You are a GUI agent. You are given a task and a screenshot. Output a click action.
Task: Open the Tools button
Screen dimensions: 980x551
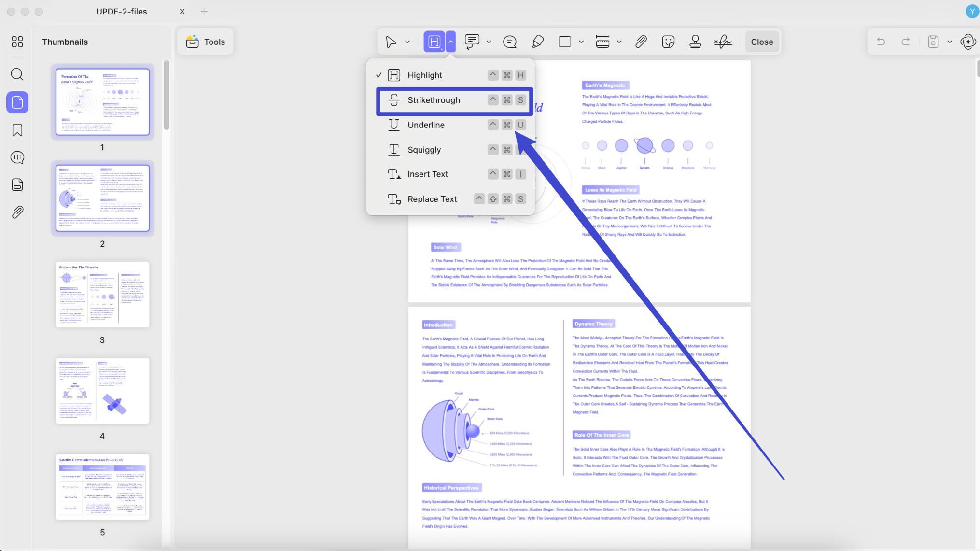[x=206, y=42]
